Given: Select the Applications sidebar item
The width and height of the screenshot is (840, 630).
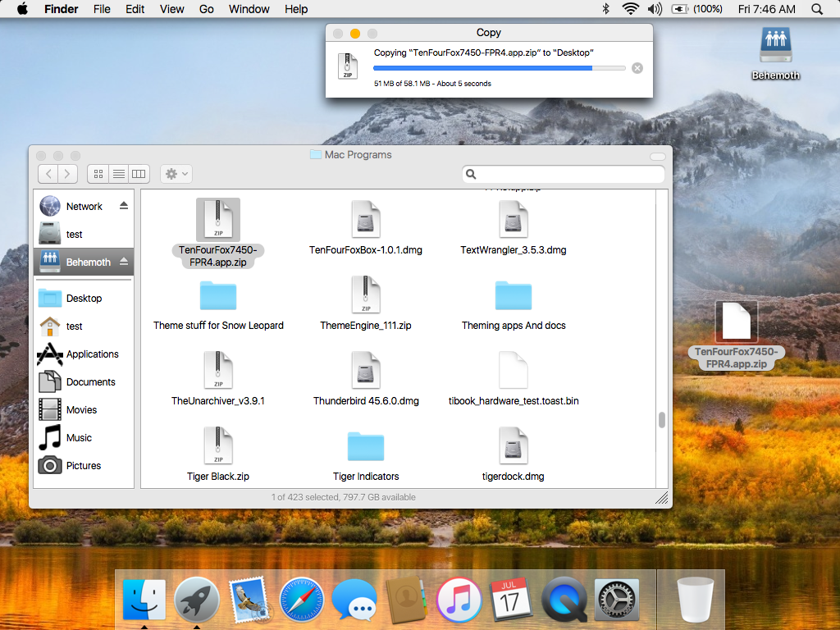Looking at the screenshot, I should tap(92, 354).
